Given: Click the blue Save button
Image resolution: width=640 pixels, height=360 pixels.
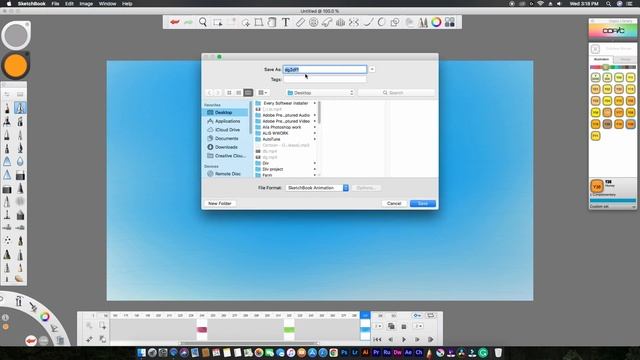Looking at the screenshot, I should [423, 203].
